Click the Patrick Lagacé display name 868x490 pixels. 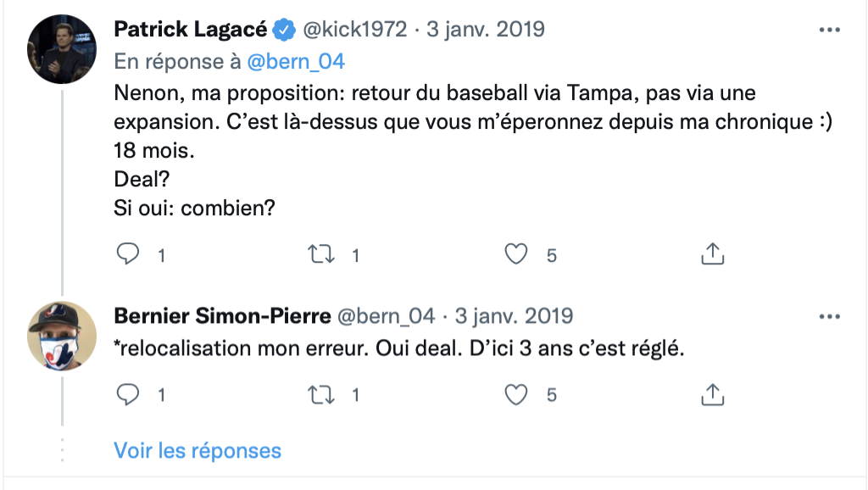191,30
